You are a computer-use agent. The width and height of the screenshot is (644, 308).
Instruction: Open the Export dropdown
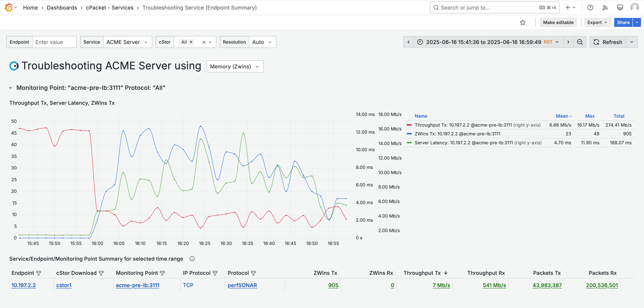click(x=597, y=23)
